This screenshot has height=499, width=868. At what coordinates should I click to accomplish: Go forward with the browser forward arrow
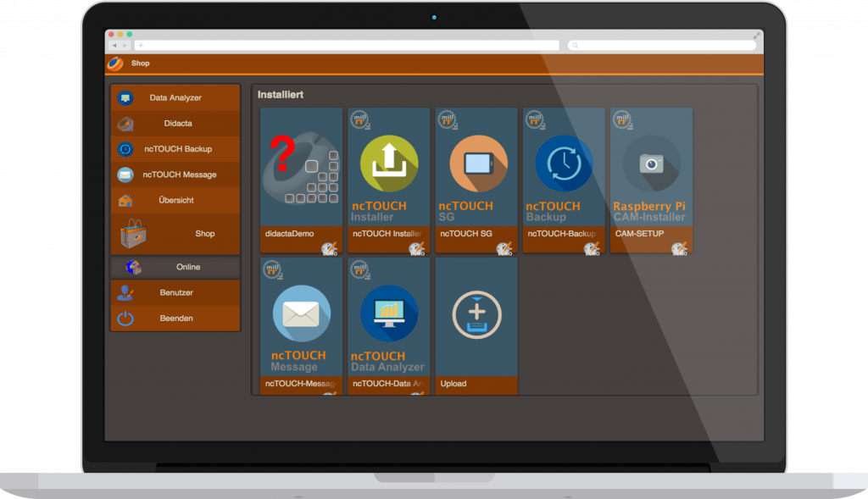tap(125, 46)
